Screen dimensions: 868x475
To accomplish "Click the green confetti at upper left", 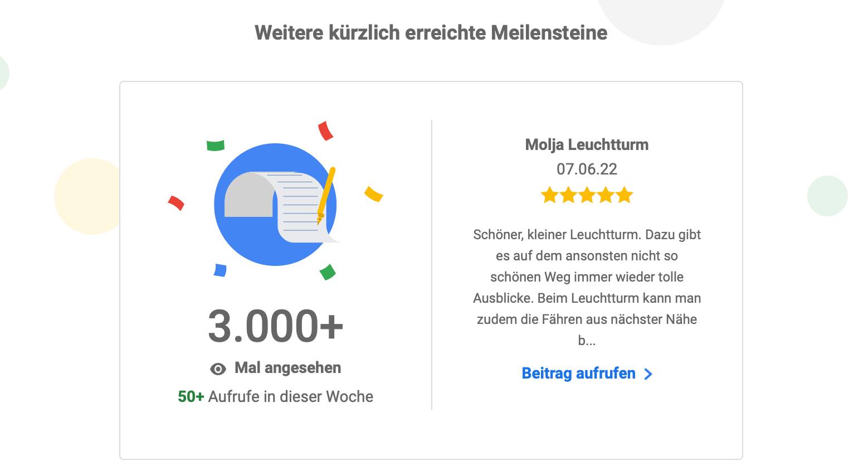I will tap(215, 145).
